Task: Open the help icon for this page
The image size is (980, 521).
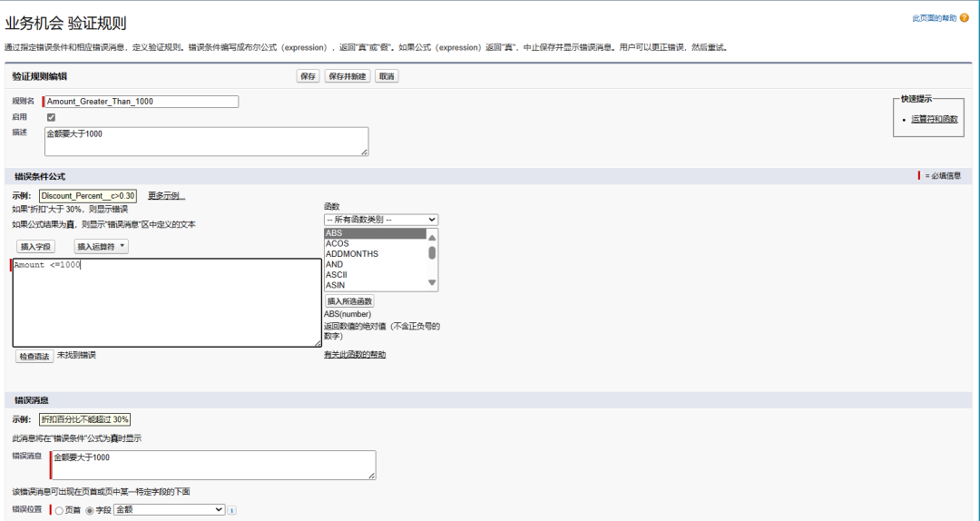Action: pyautogui.click(x=964, y=18)
